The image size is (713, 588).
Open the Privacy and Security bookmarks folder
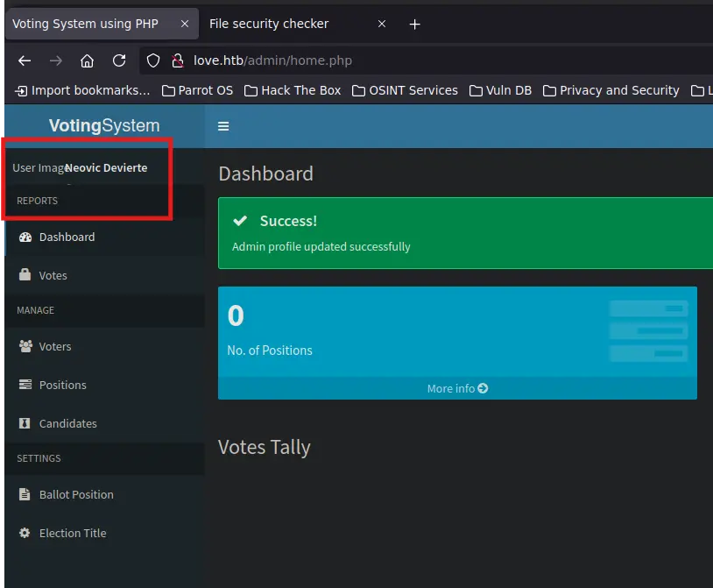pyautogui.click(x=611, y=90)
